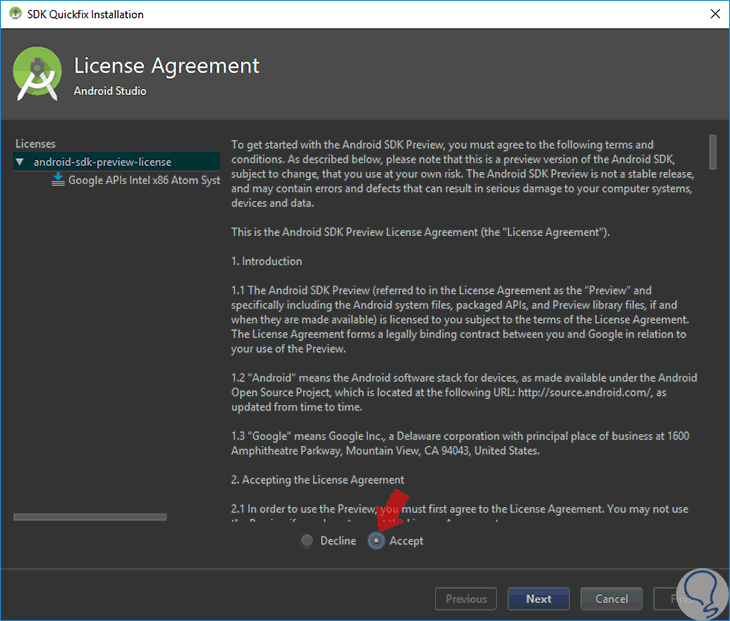Click the download icon beside Google APIs item
Screen dimensions: 730x621
(x=58, y=180)
